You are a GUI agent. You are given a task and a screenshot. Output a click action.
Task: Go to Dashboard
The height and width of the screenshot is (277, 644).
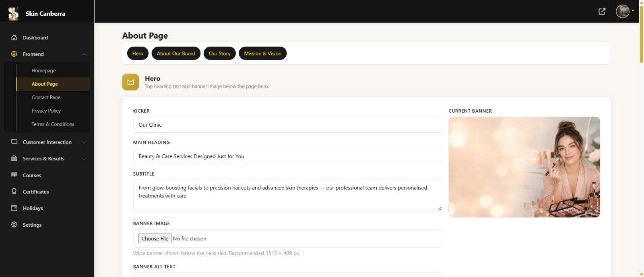35,38
